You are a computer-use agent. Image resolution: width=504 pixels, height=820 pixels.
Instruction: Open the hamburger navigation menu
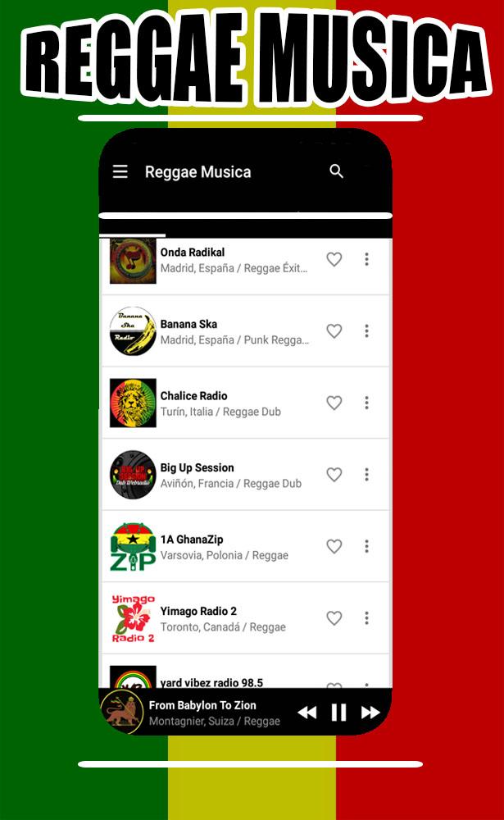120,171
